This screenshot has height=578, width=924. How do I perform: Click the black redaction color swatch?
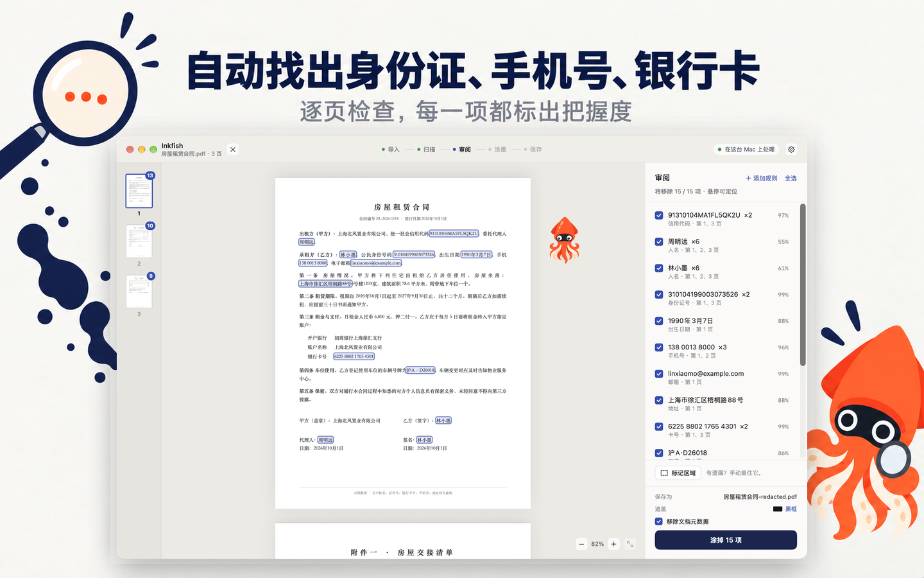[778, 509]
